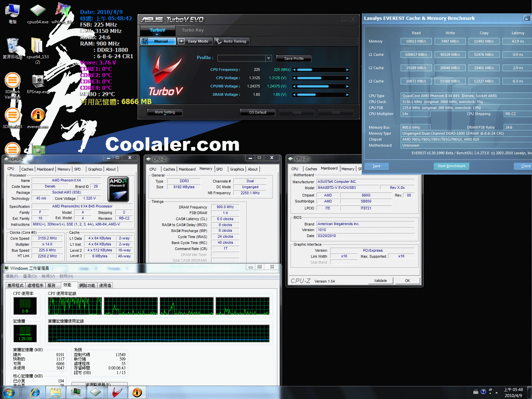Open the cpuz64_153 (2) folder
Screen dimensions: 532x399
click(38, 50)
